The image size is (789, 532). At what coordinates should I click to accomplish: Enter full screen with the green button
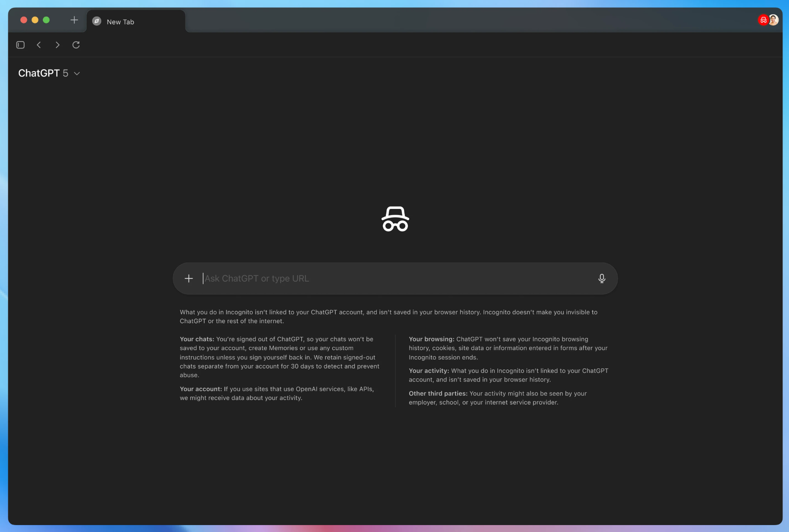46,20
